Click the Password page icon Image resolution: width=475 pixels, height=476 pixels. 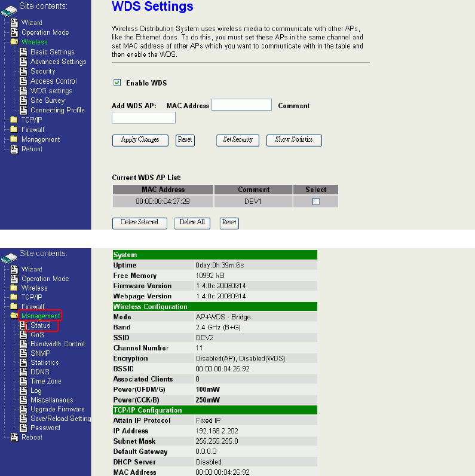(x=23, y=428)
